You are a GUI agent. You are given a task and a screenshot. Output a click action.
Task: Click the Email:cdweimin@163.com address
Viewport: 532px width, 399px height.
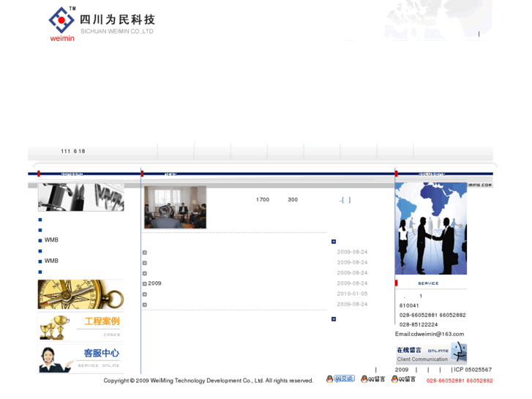tap(430, 334)
